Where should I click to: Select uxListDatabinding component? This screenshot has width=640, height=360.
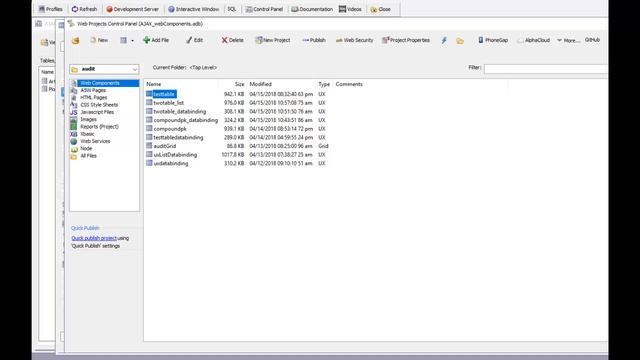click(x=175, y=155)
